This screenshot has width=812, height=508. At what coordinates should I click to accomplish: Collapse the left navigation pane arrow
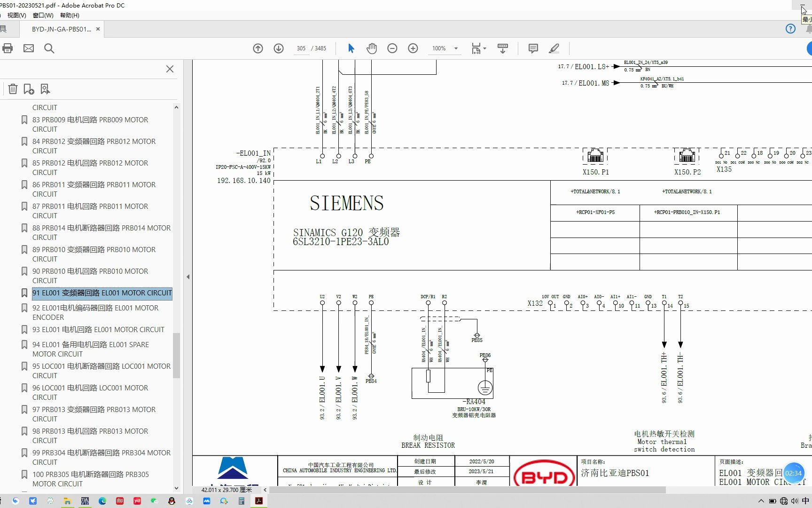(x=188, y=277)
